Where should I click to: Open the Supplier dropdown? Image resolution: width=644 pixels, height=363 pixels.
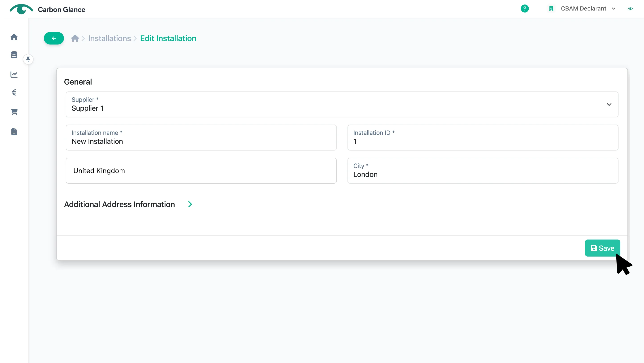click(342, 104)
